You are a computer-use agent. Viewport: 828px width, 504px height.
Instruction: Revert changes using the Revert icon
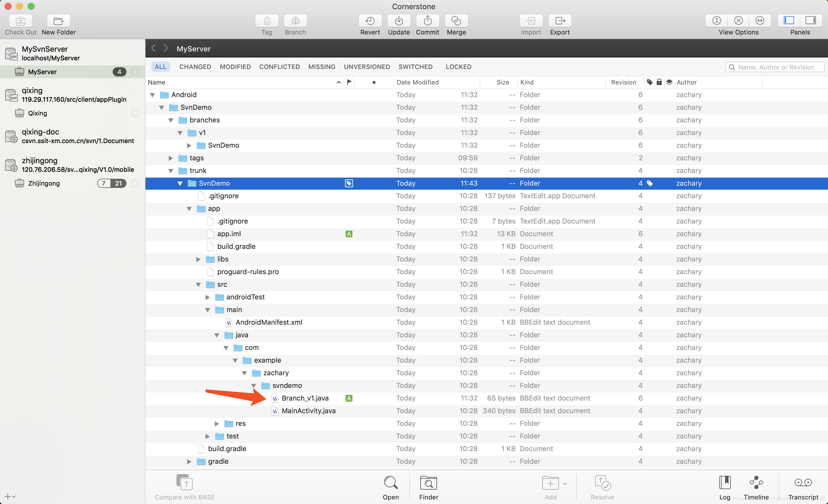click(370, 21)
